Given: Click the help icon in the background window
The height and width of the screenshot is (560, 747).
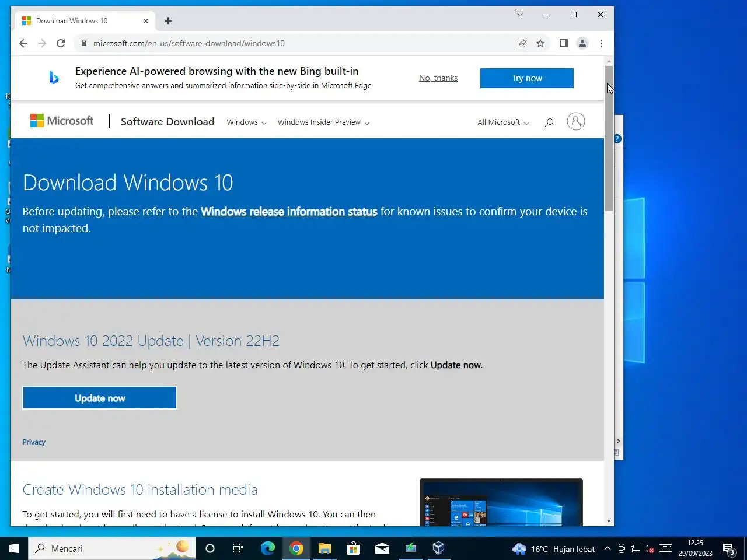Looking at the screenshot, I should tap(617, 139).
